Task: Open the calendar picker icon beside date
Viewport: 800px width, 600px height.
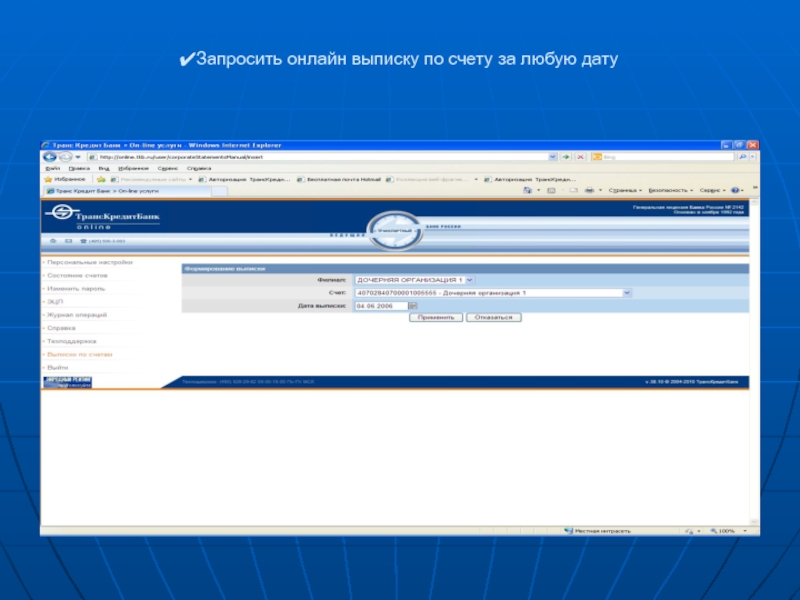Action: tap(413, 306)
